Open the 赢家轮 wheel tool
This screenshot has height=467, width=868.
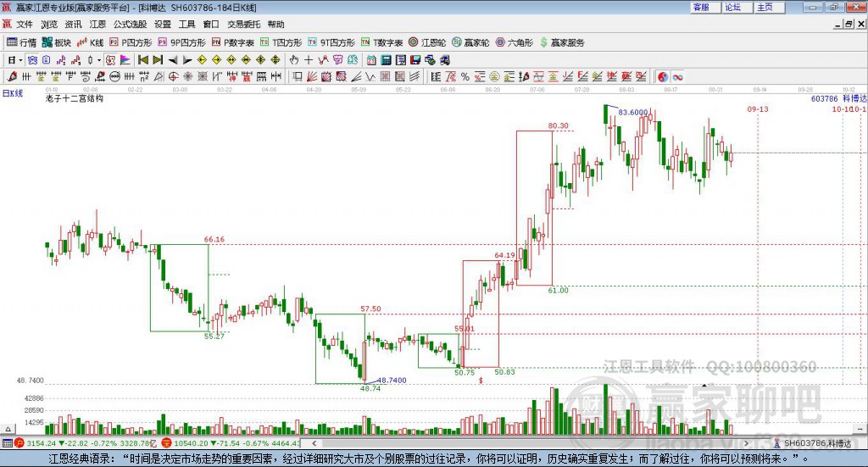click(470, 42)
